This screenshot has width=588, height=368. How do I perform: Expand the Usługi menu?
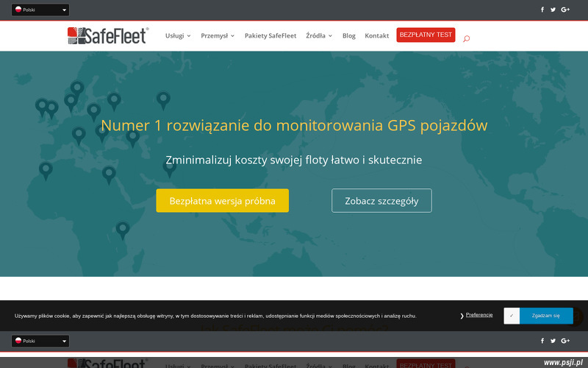[x=178, y=35]
